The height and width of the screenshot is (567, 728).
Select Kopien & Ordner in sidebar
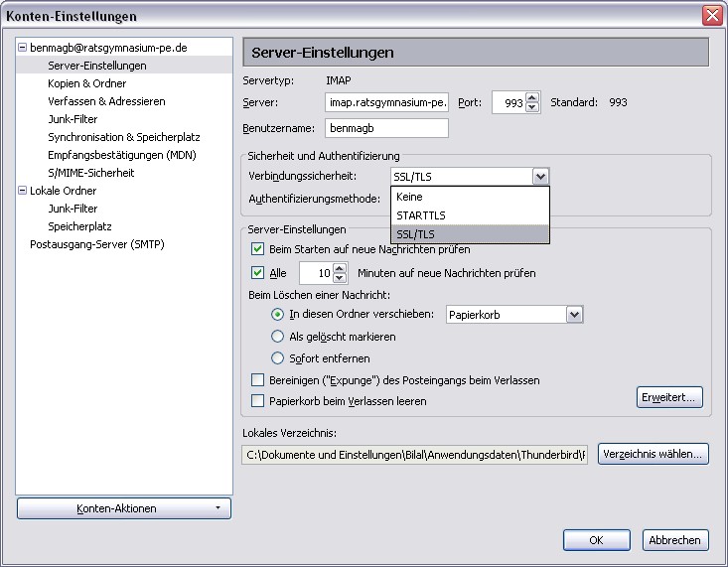coord(86,83)
